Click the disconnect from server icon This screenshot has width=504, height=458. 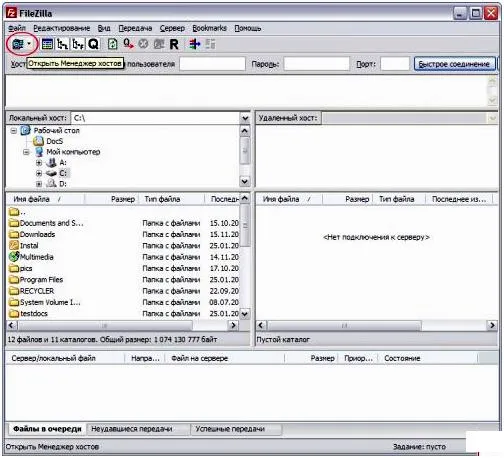coord(159,44)
